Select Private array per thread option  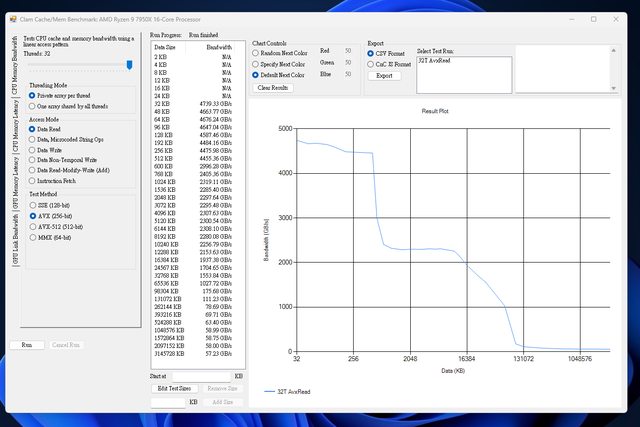[32, 95]
